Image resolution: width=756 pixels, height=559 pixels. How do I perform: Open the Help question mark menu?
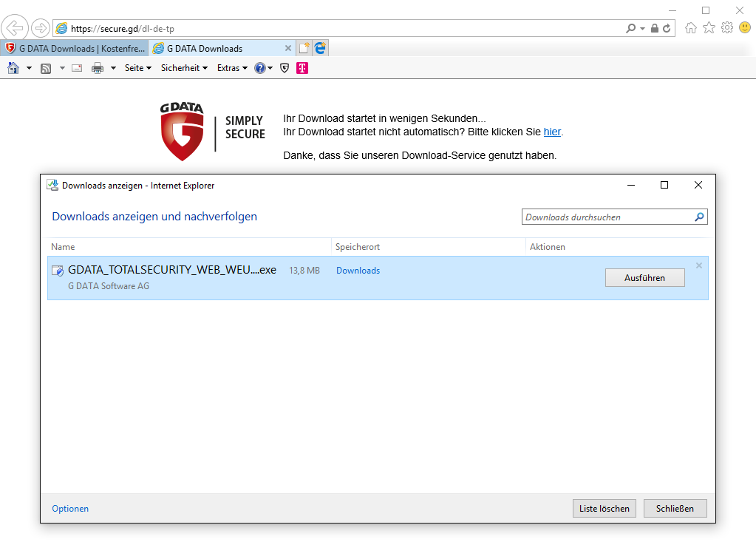pos(263,68)
